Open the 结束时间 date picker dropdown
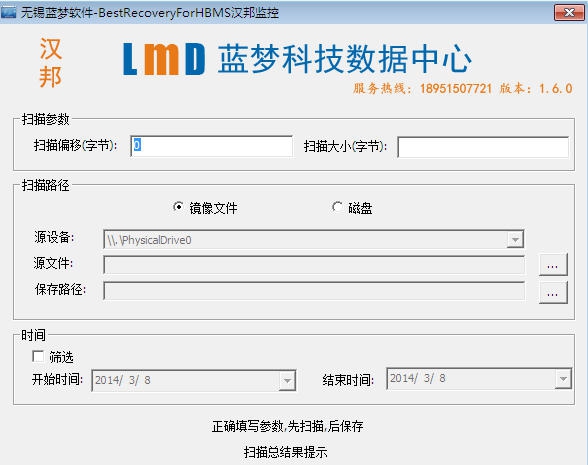Viewport: 588px width, 465px height. [x=563, y=379]
